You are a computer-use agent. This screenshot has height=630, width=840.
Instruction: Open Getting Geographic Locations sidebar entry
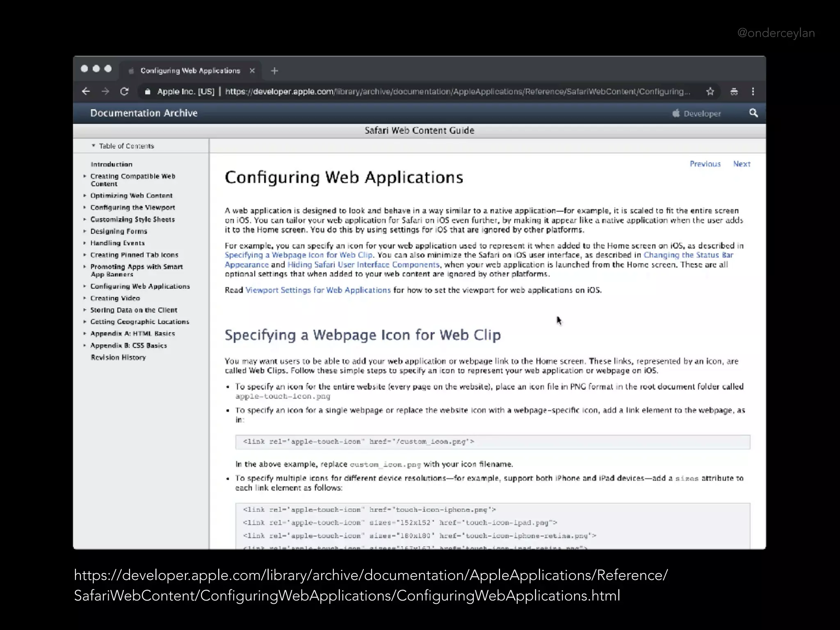click(140, 322)
